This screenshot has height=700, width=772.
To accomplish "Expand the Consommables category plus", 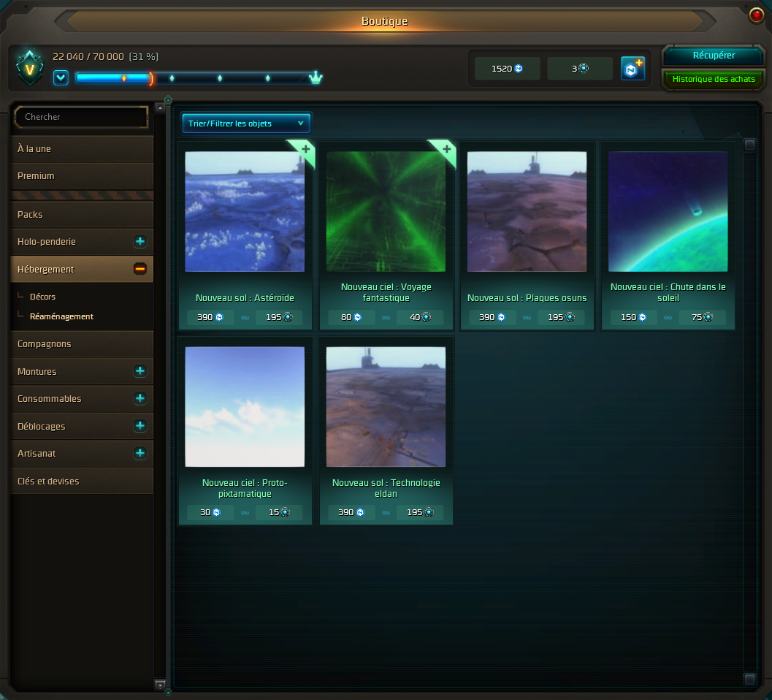I will tap(140, 398).
